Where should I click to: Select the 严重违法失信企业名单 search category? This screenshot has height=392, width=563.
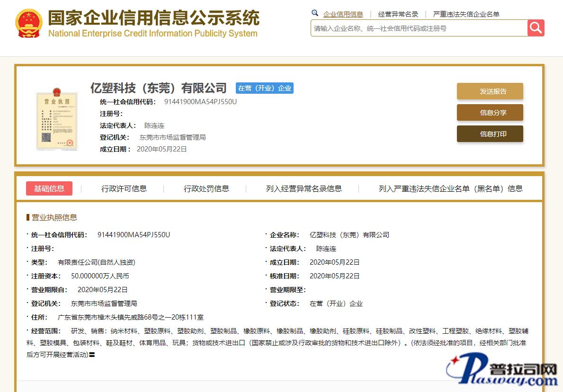[466, 14]
